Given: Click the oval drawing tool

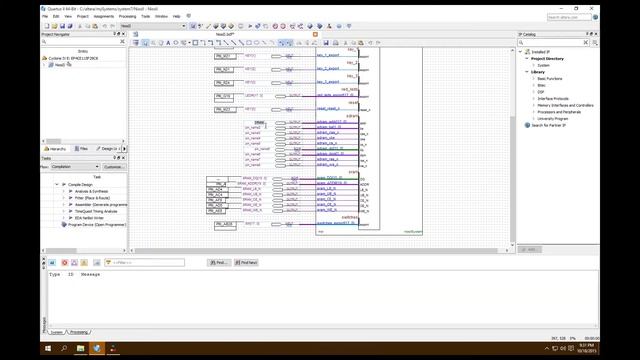Looking at the screenshot, I should [256, 43].
